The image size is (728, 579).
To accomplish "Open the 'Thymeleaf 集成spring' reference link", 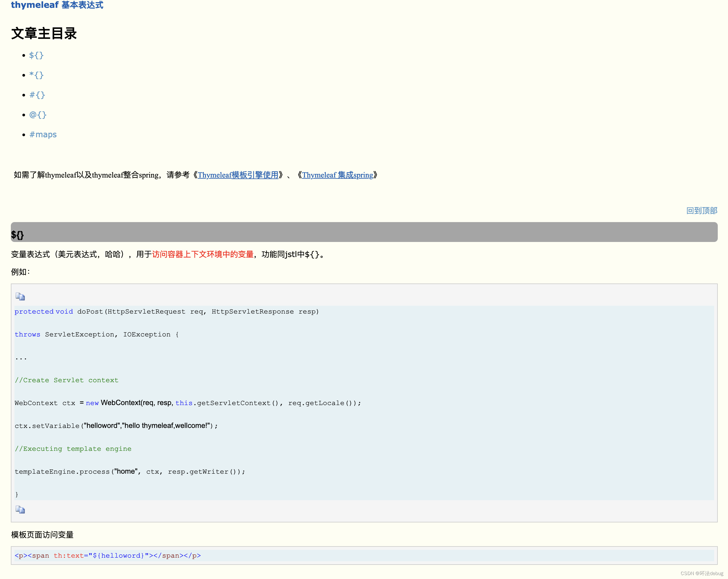I will tap(337, 175).
